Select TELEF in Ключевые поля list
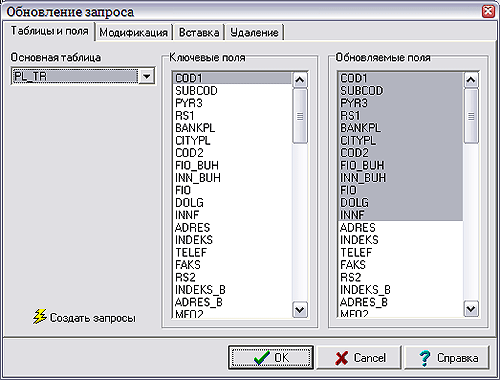This screenshot has width=500, height=380. click(x=233, y=252)
